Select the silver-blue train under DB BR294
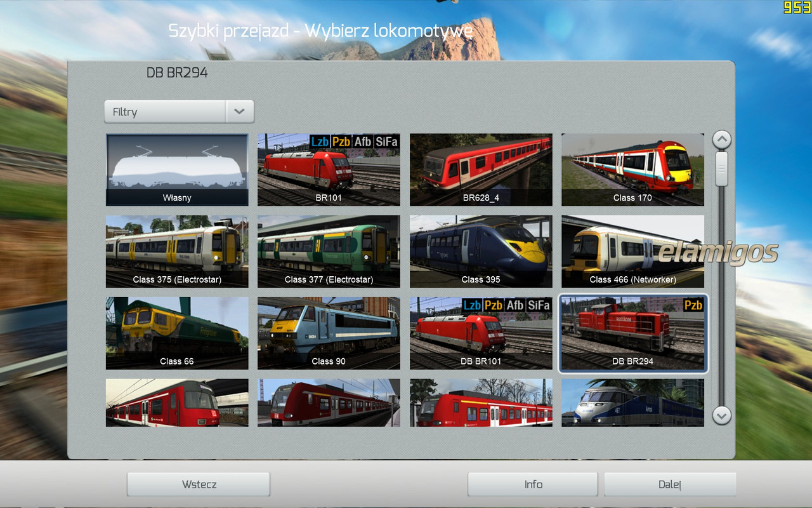The height and width of the screenshot is (508, 812). click(632, 403)
